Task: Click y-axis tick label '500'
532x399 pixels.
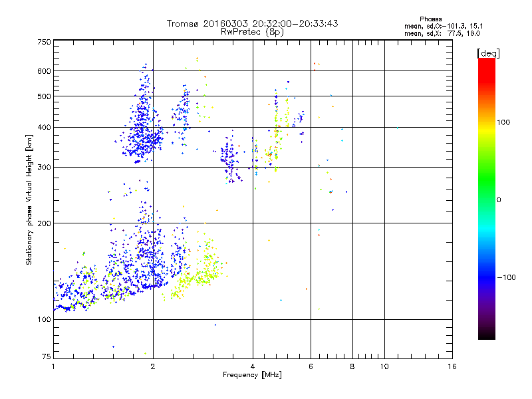Action: click(x=44, y=96)
